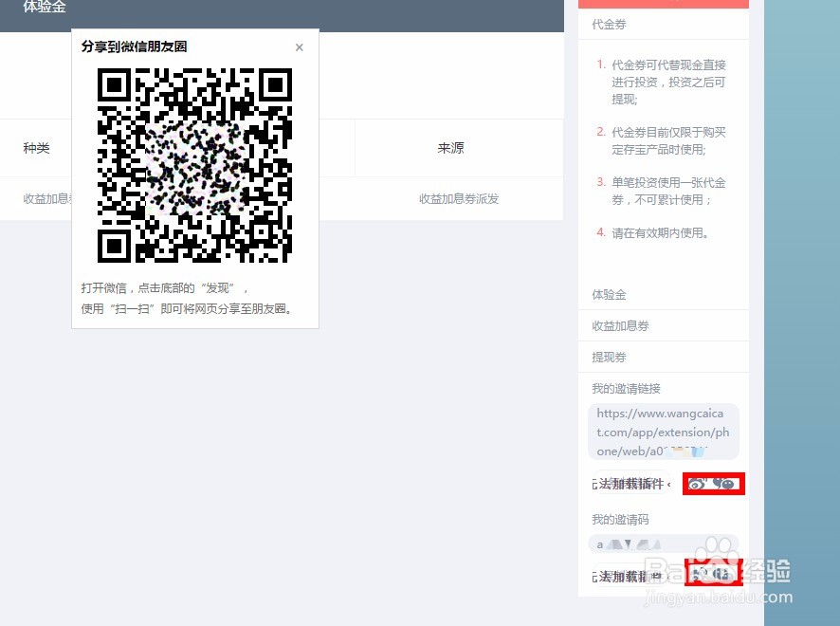The height and width of the screenshot is (626, 840).
Task: Click rule 2 text about 定存宝产品
Action: pos(668,140)
